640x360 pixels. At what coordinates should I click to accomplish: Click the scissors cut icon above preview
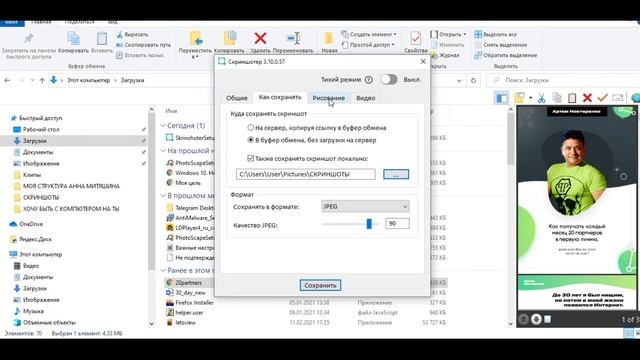pyautogui.click(x=541, y=98)
